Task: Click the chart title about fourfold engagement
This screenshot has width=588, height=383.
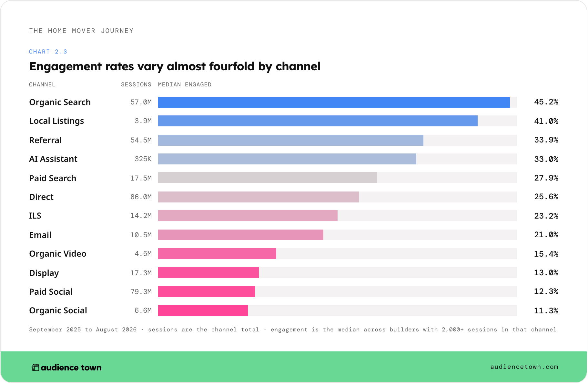Action: click(x=175, y=66)
